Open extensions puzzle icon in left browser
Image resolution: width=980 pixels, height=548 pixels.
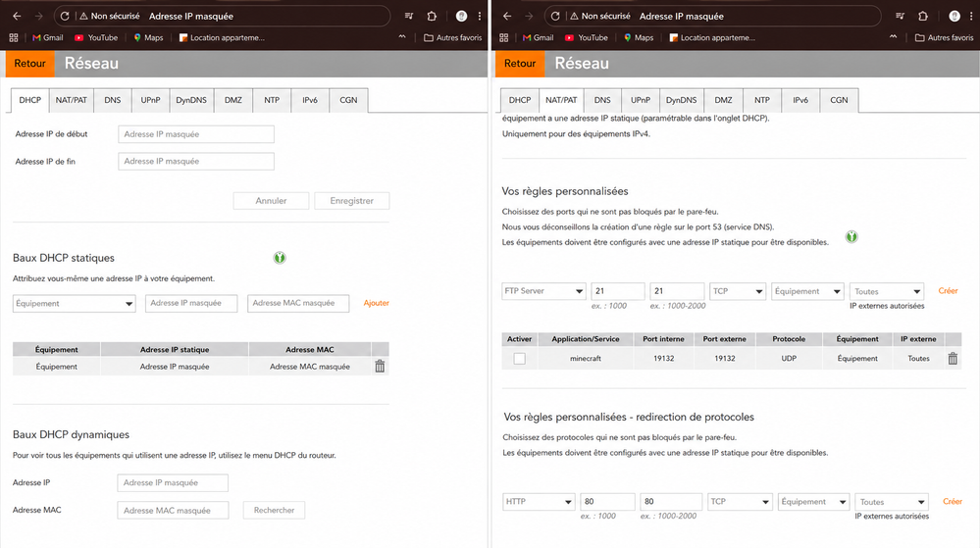point(432,17)
